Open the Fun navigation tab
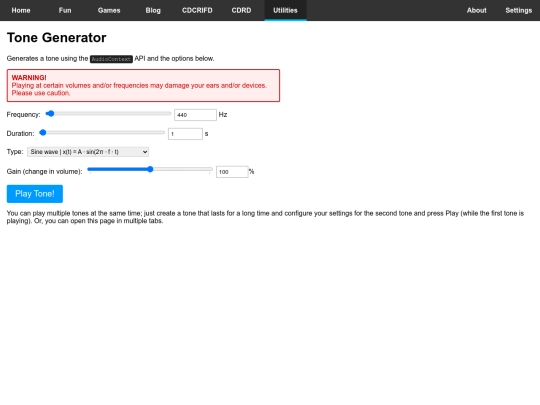Viewport: 540px width, 405px height. pos(65,10)
